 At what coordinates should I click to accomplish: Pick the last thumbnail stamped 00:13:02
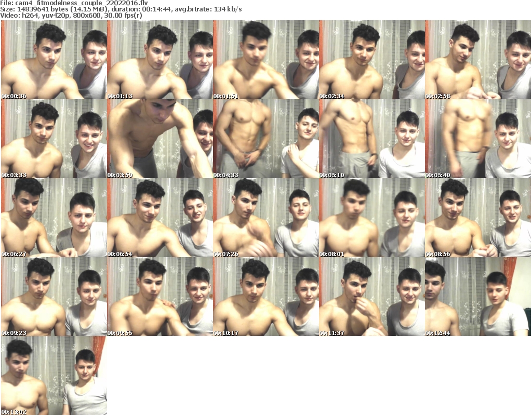54,376
